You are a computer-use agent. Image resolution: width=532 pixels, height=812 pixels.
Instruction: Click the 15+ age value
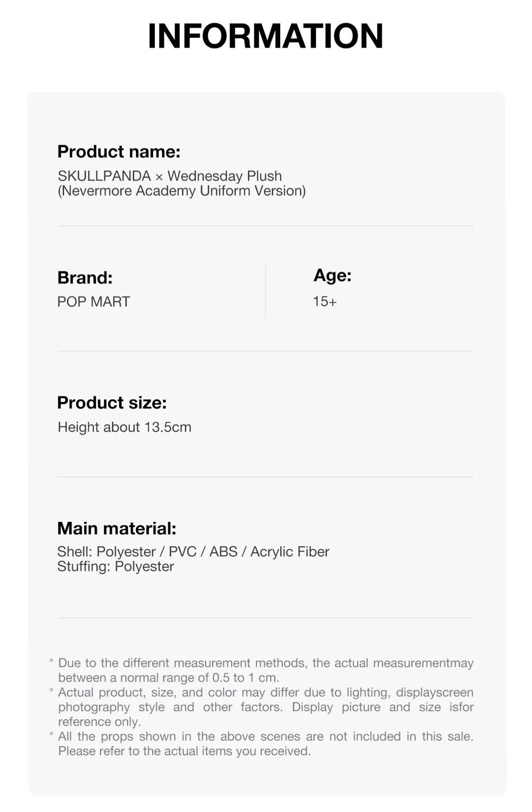pyautogui.click(x=325, y=302)
